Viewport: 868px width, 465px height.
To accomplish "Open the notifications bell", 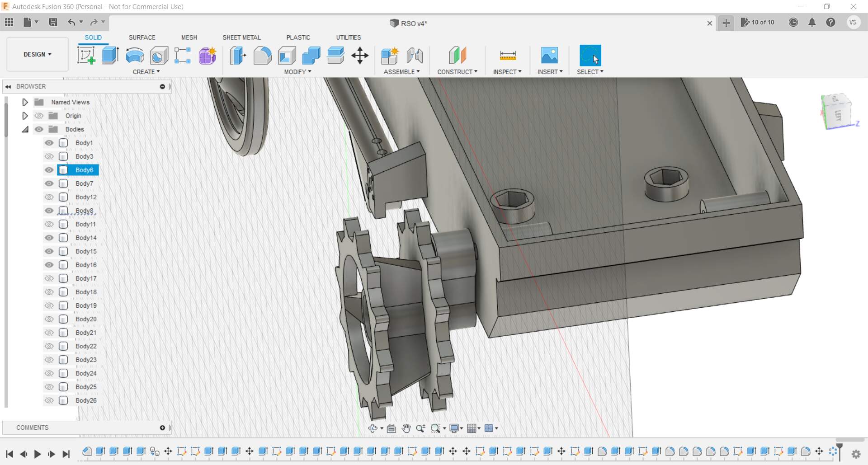I will coord(811,22).
